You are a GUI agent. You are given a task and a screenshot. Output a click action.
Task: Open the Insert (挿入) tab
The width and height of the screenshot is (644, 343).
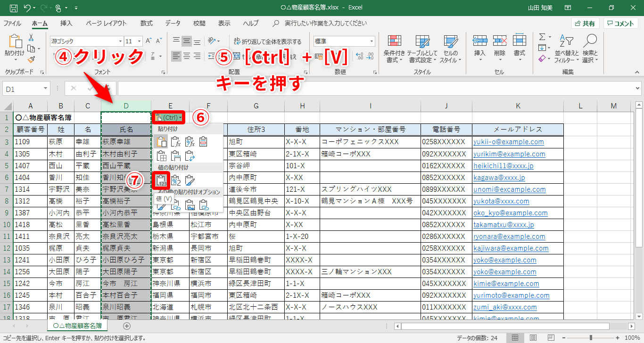point(66,23)
